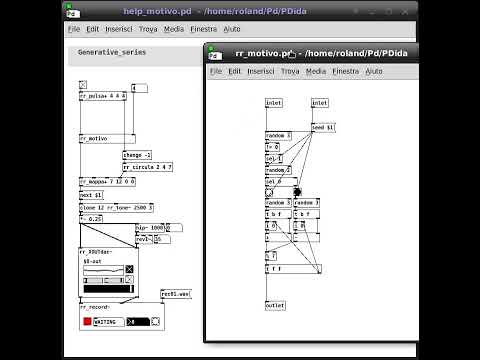Click the black level meter bar in rr_XOUTdac~

point(108,289)
